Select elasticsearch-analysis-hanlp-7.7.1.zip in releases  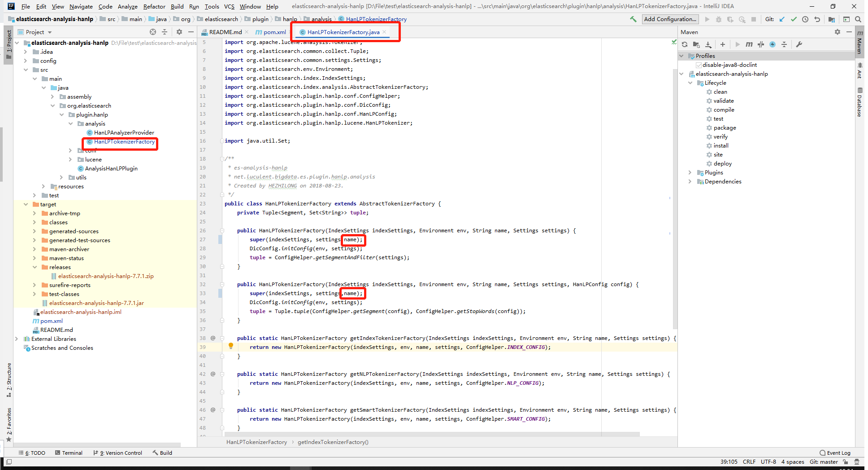pyautogui.click(x=106, y=276)
